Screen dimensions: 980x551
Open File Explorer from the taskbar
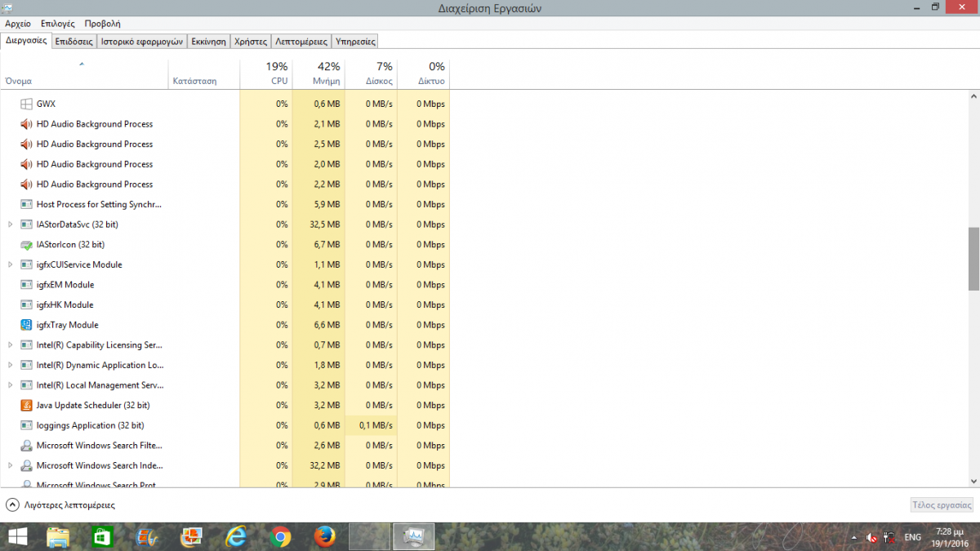point(59,537)
